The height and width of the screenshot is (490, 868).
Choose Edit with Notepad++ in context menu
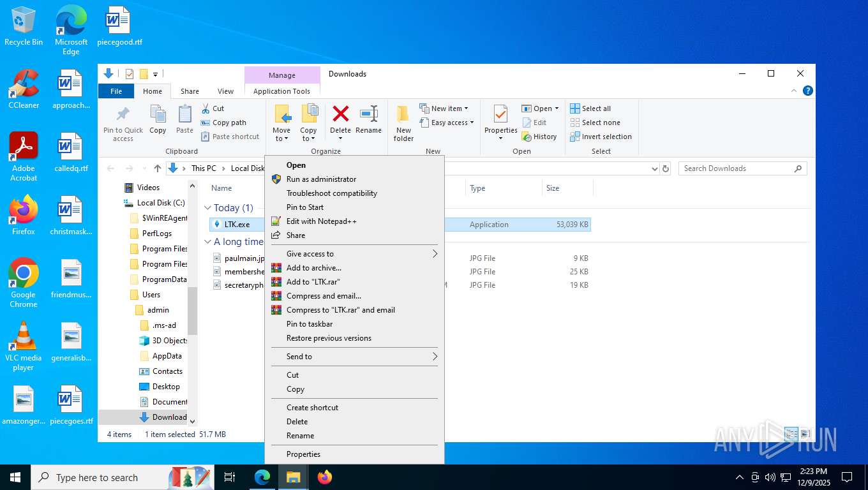point(354,221)
